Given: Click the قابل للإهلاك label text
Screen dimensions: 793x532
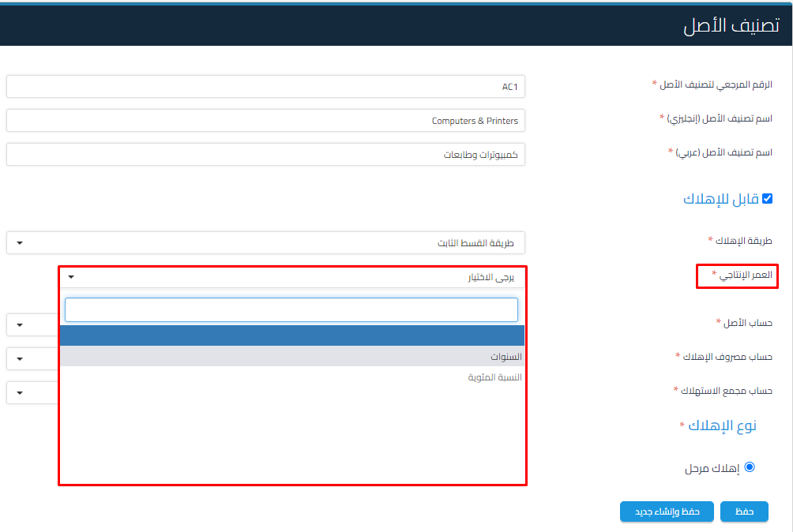Looking at the screenshot, I should [720, 199].
